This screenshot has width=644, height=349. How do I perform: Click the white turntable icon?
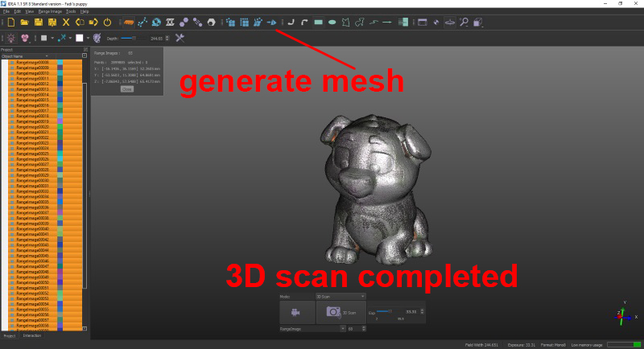tap(170, 23)
